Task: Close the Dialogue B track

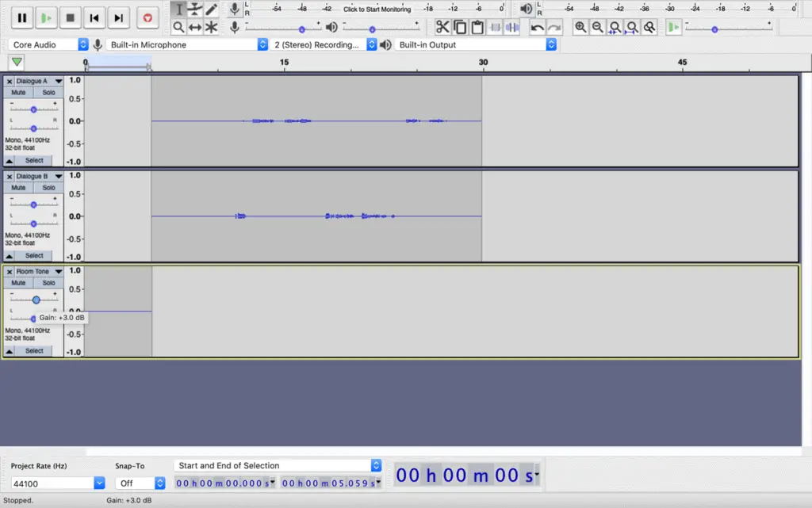Action: coord(10,177)
